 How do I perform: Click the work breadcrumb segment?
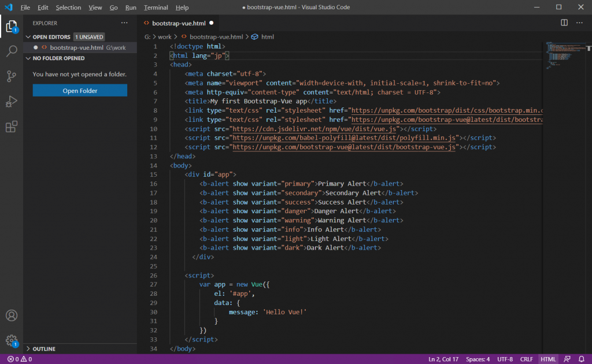(164, 37)
